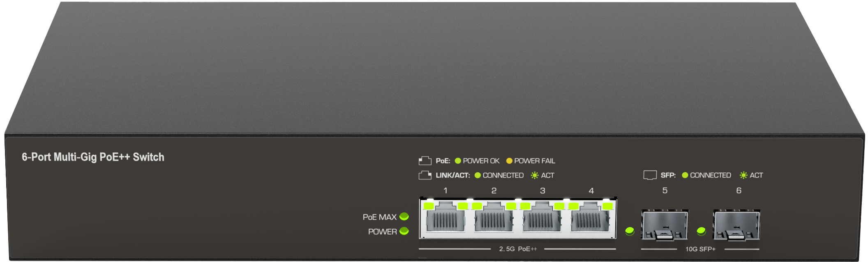The width and height of the screenshot is (868, 262).
Task: Click the 6-Port Multi-Gig PoE++ Switch label
Action: point(93,157)
